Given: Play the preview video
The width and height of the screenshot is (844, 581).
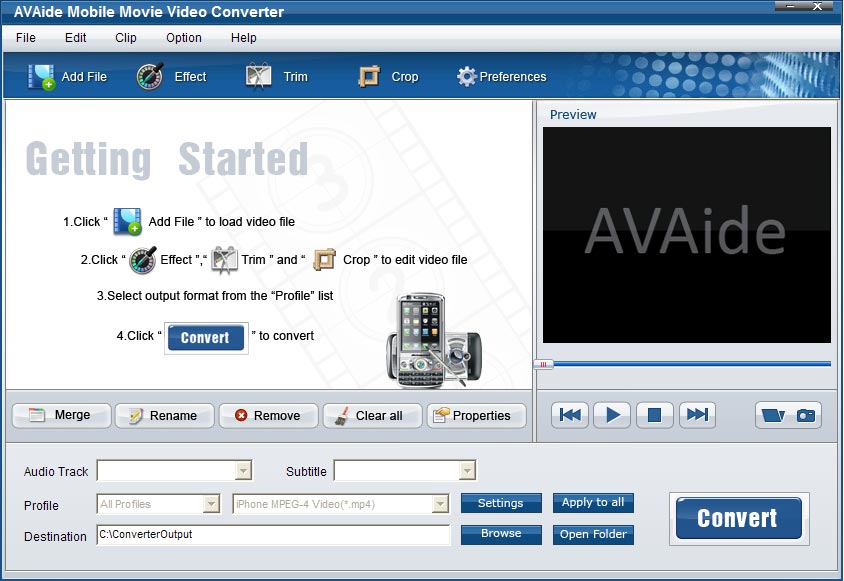Looking at the screenshot, I should [612, 415].
